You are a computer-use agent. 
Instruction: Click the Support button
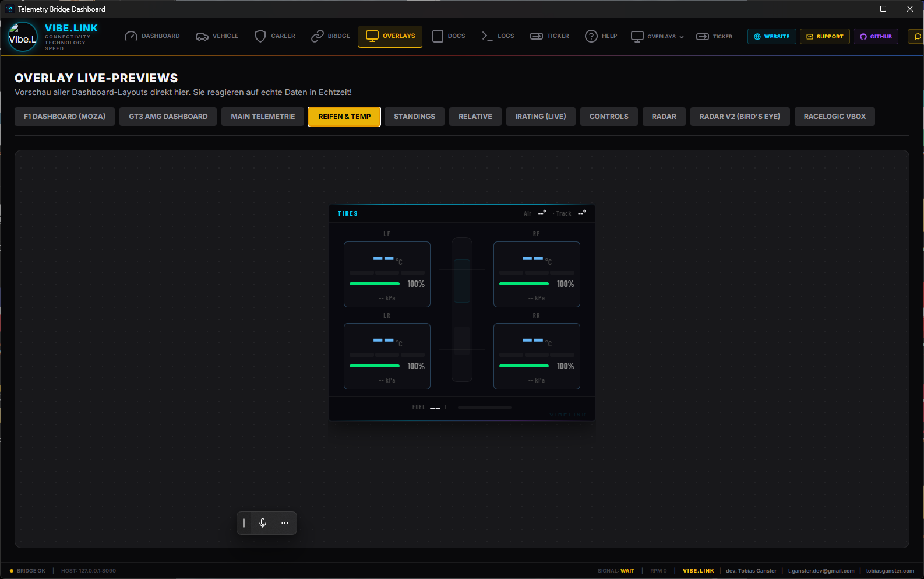tap(824, 37)
